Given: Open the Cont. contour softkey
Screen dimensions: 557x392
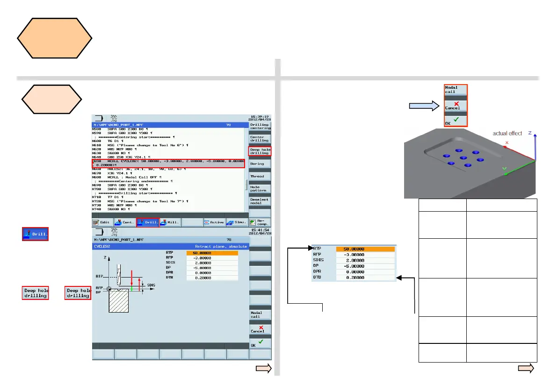Looking at the screenshot, I should coord(125,222).
